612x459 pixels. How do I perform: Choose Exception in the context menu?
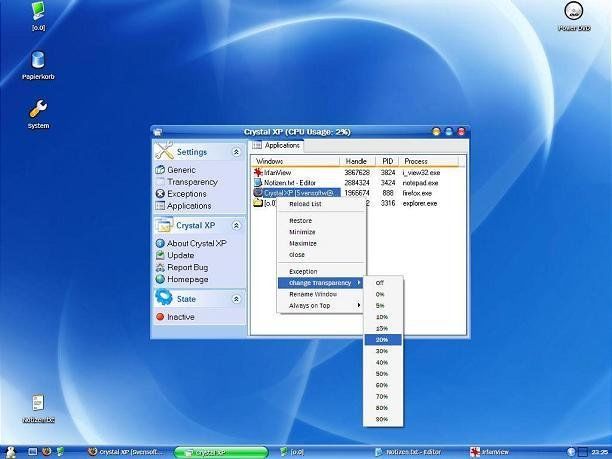click(320, 271)
